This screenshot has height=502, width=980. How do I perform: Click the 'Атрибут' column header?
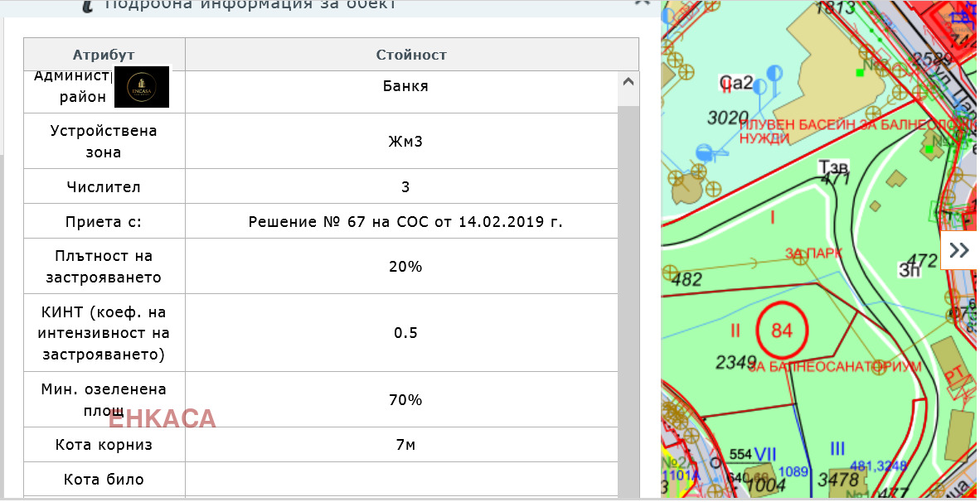tap(104, 54)
